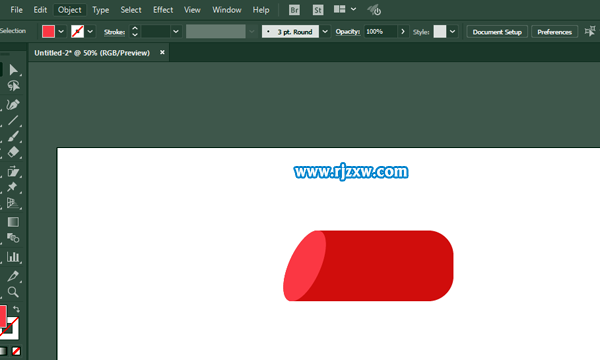The width and height of the screenshot is (600, 360).
Task: Select the Column Graph tool
Action: [13, 257]
